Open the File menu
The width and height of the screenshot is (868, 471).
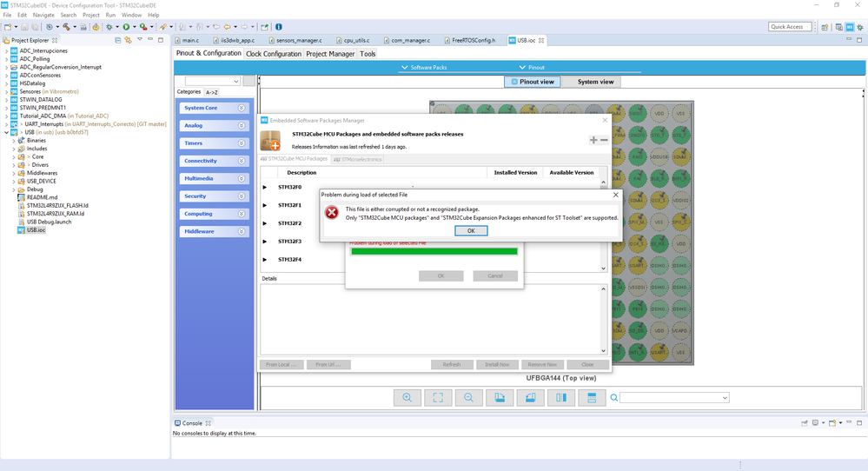7,15
